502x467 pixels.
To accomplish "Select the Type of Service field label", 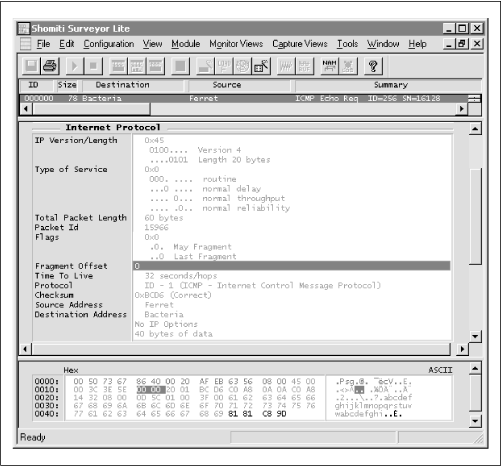I will [x=71, y=169].
